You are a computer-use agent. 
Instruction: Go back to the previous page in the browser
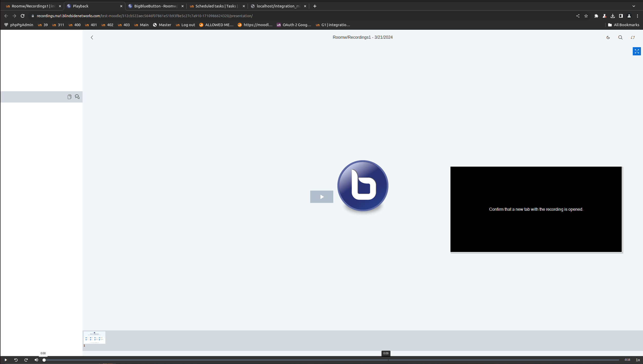point(6,16)
